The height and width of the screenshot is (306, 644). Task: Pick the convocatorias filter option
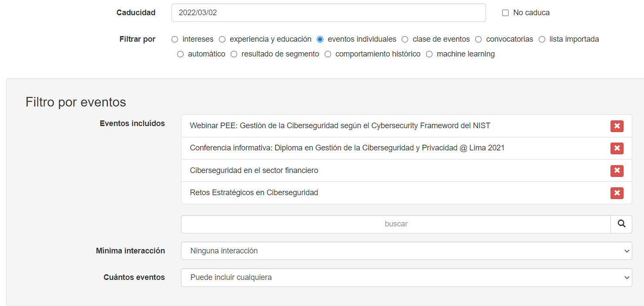click(478, 39)
